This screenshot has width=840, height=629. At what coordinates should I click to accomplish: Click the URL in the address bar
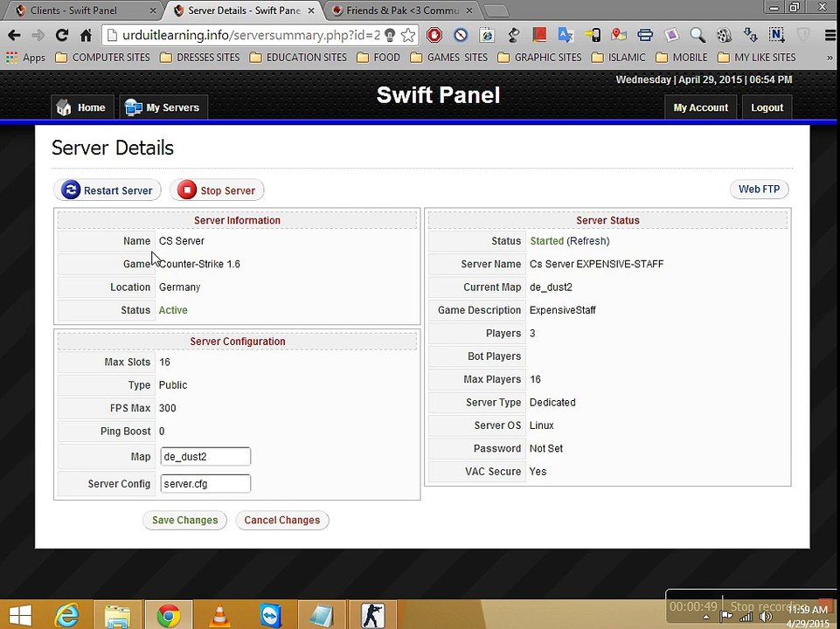[251, 35]
